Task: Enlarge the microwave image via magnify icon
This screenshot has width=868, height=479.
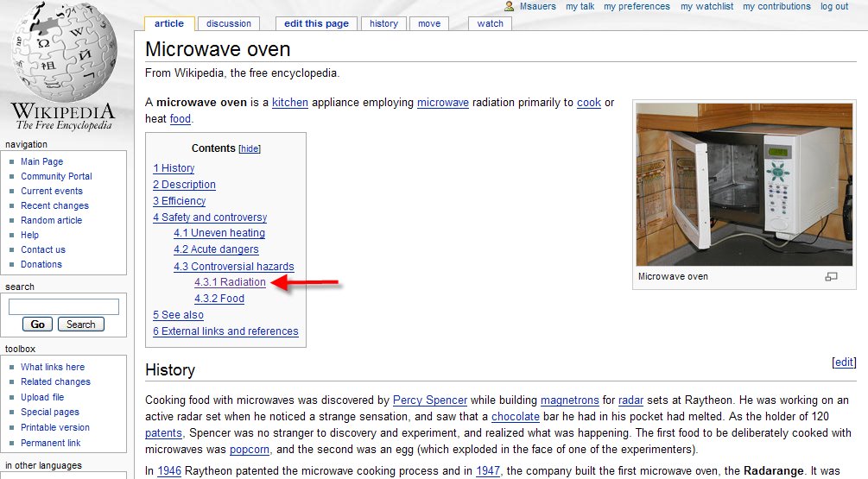Action: point(831,277)
